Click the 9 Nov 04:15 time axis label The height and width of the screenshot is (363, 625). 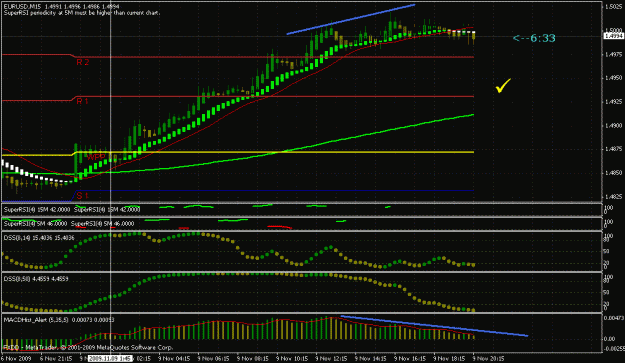pos(173,359)
